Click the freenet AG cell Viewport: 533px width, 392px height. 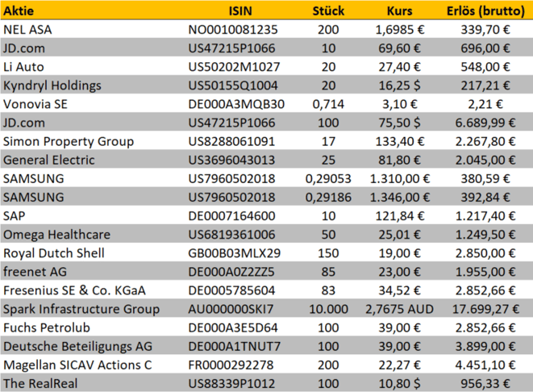[35, 272]
